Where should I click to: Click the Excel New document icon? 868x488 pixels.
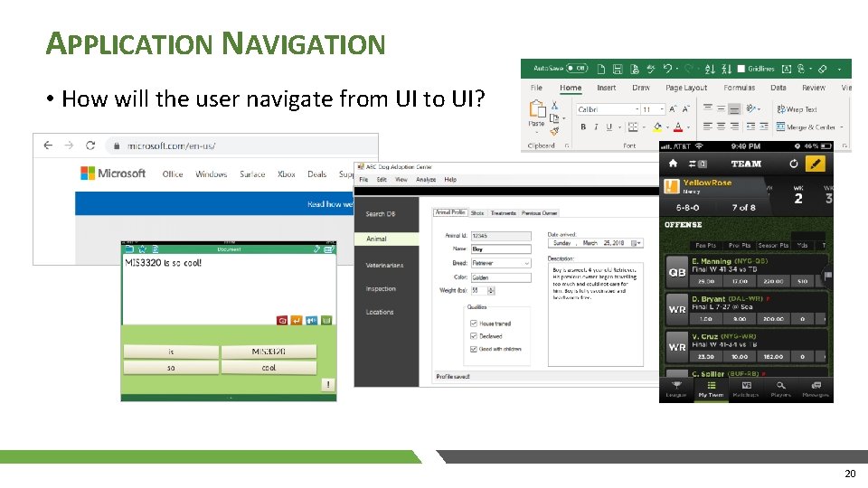click(x=601, y=70)
